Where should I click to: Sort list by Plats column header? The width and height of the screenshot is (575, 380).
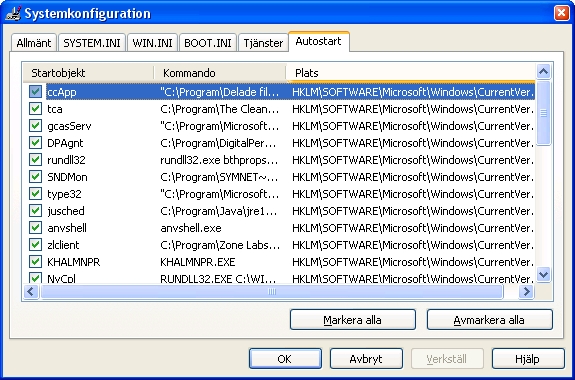pos(411,73)
